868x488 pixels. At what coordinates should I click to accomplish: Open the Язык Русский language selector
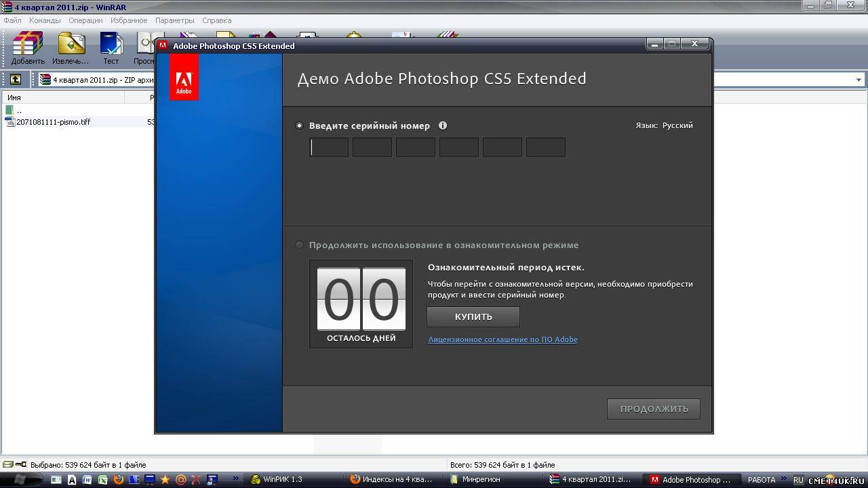664,125
